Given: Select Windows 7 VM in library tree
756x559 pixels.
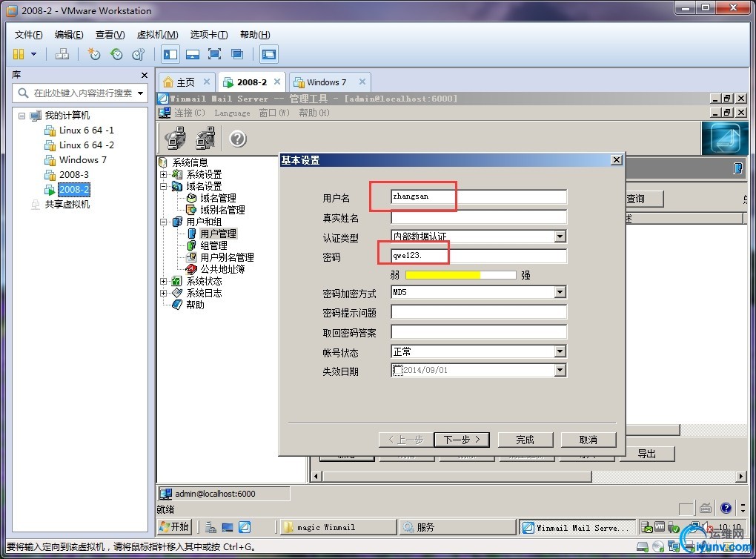Looking at the screenshot, I should tap(82, 160).
